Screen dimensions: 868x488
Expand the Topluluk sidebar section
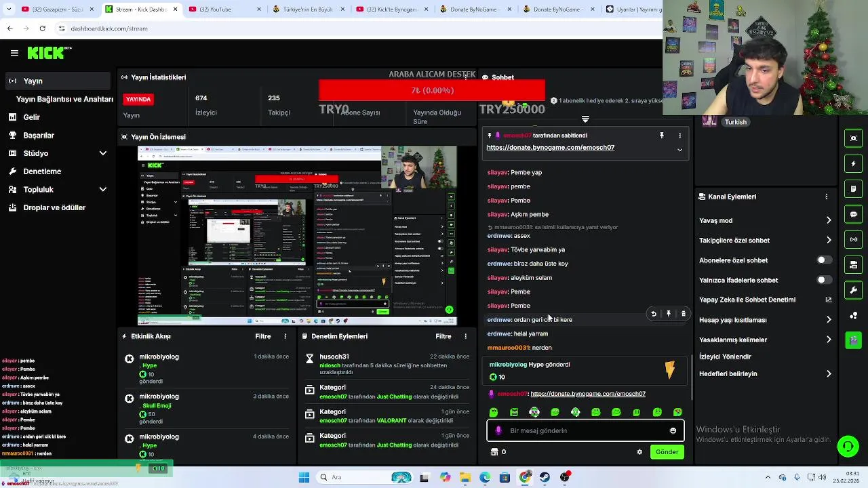click(x=103, y=190)
